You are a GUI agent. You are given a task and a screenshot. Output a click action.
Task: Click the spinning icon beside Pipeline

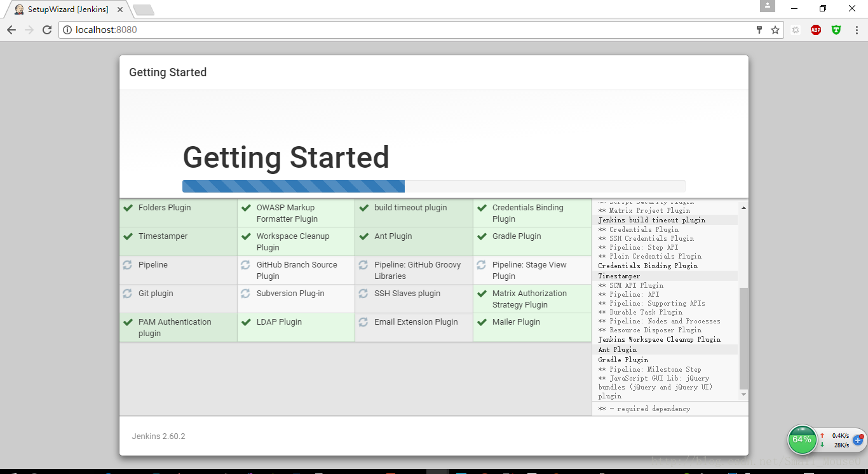[x=128, y=265]
